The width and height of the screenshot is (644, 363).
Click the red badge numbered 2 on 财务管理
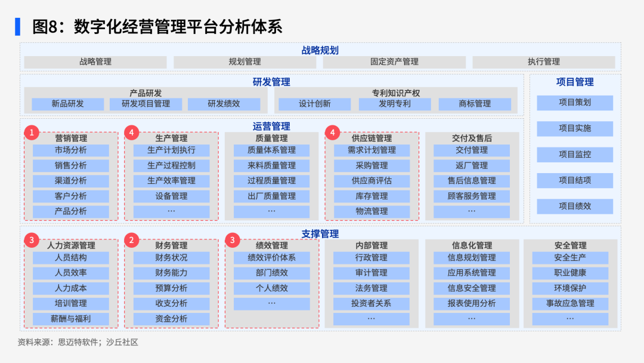click(x=131, y=241)
